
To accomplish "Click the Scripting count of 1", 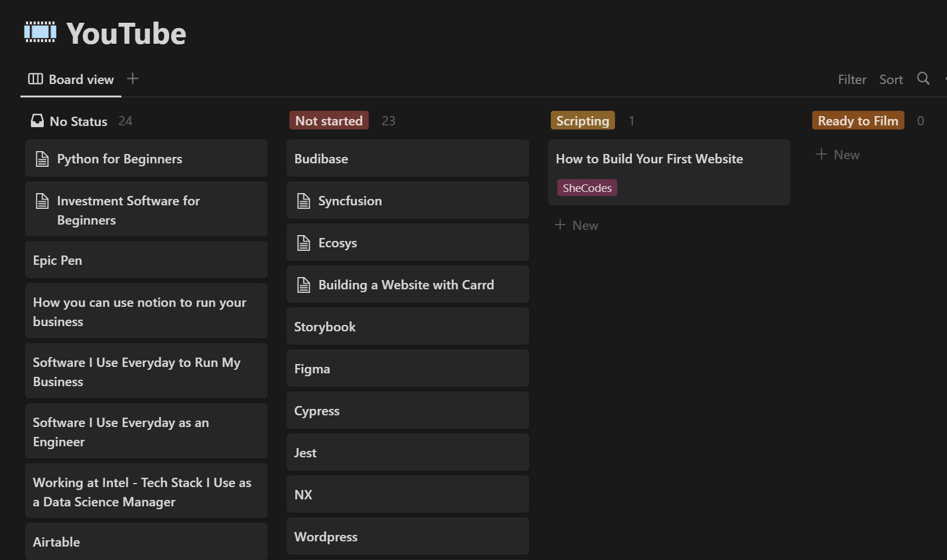I will (631, 121).
